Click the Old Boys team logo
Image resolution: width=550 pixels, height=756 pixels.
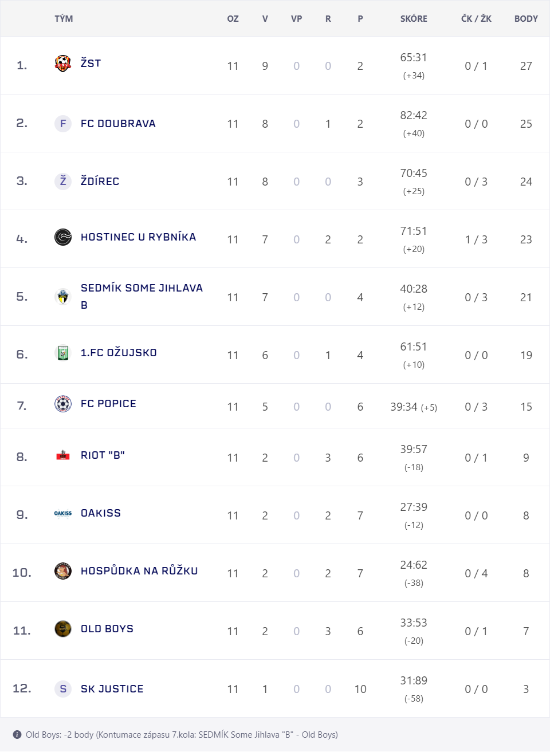[63, 629]
